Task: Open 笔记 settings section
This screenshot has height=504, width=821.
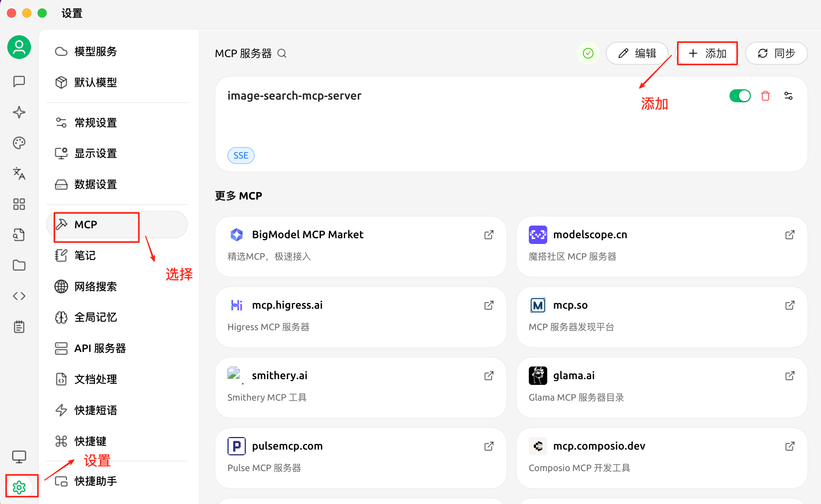Action: pyautogui.click(x=117, y=255)
